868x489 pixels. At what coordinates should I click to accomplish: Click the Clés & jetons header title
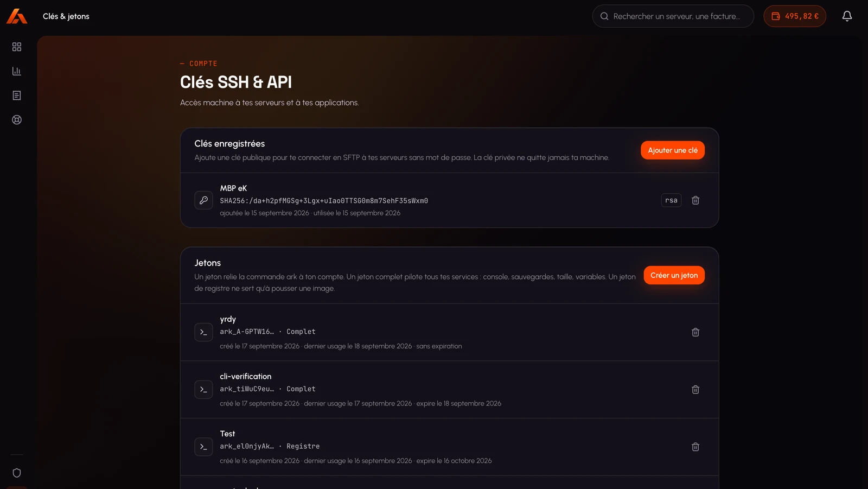(66, 16)
